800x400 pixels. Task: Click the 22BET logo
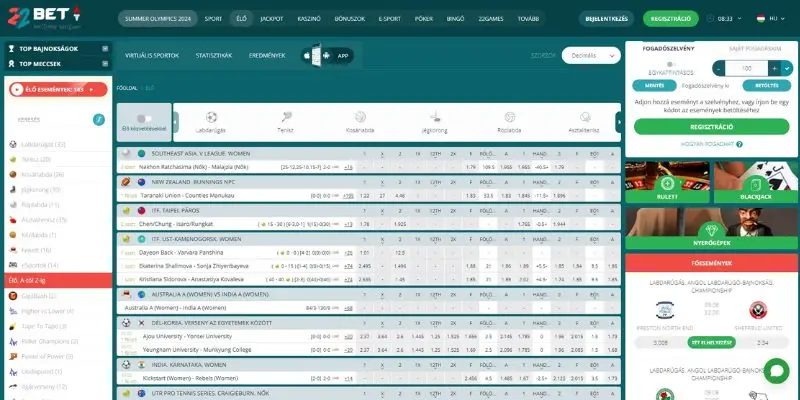click(x=44, y=17)
